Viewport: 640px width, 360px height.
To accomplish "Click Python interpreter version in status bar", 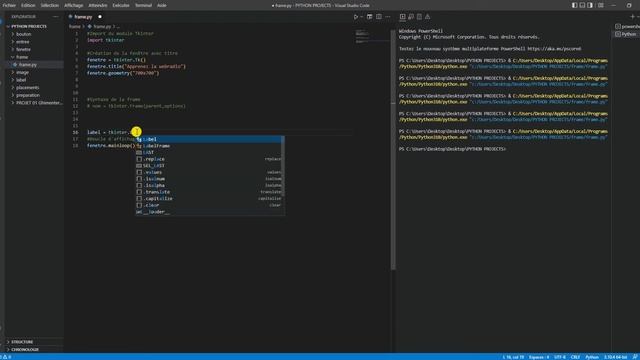I will 615,357.
